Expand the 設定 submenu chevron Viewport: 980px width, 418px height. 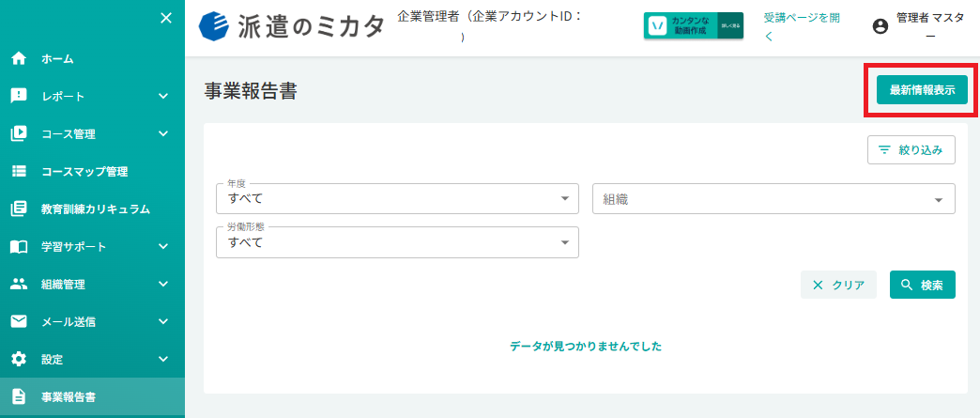pos(163,359)
